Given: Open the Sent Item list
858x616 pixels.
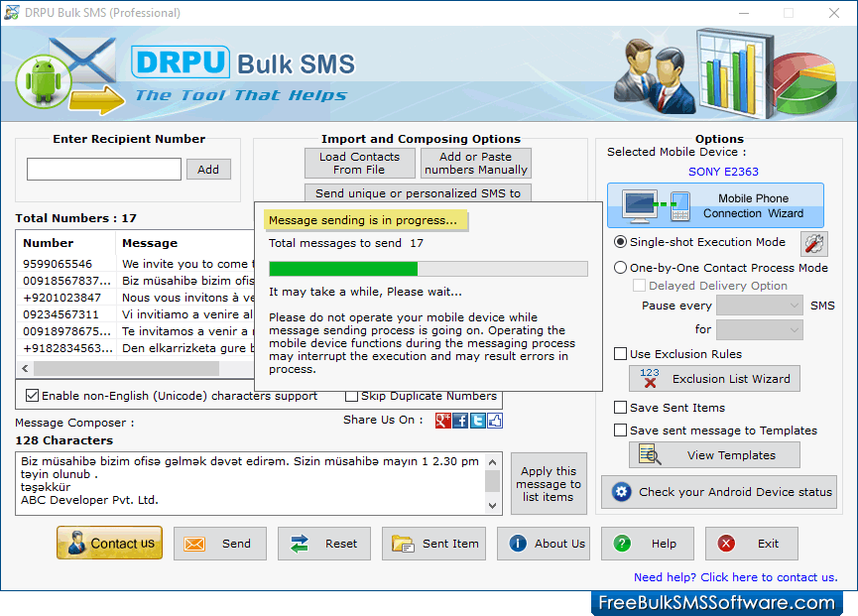Looking at the screenshot, I should (433, 544).
